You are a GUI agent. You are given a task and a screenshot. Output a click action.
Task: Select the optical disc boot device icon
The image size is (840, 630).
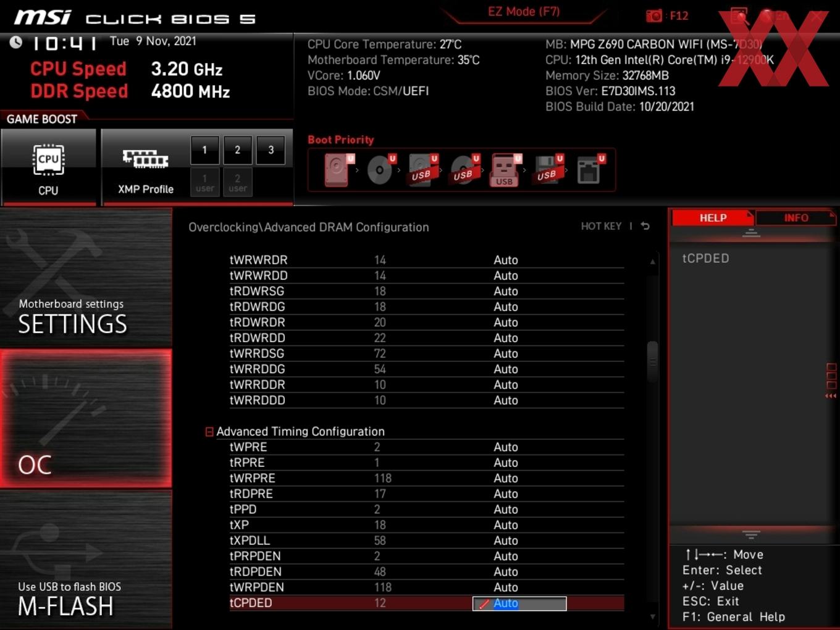coord(380,170)
